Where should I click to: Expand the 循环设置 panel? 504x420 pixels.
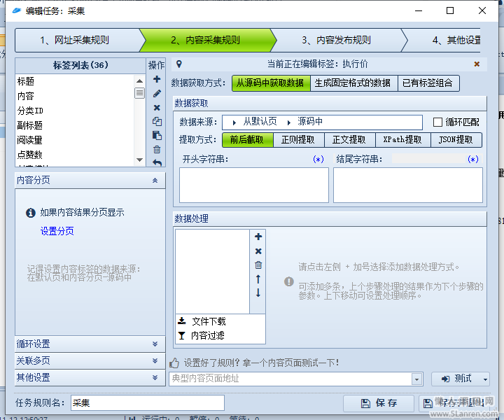[155, 344]
